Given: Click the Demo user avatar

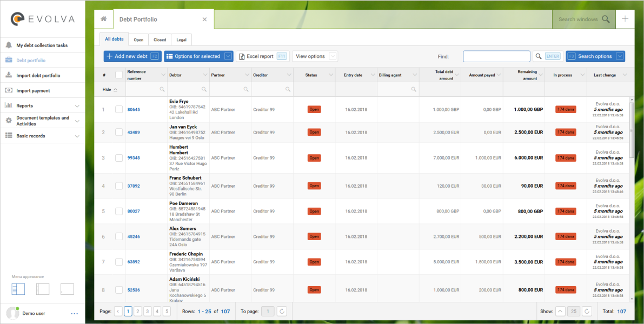Looking at the screenshot, I should (x=13, y=313).
